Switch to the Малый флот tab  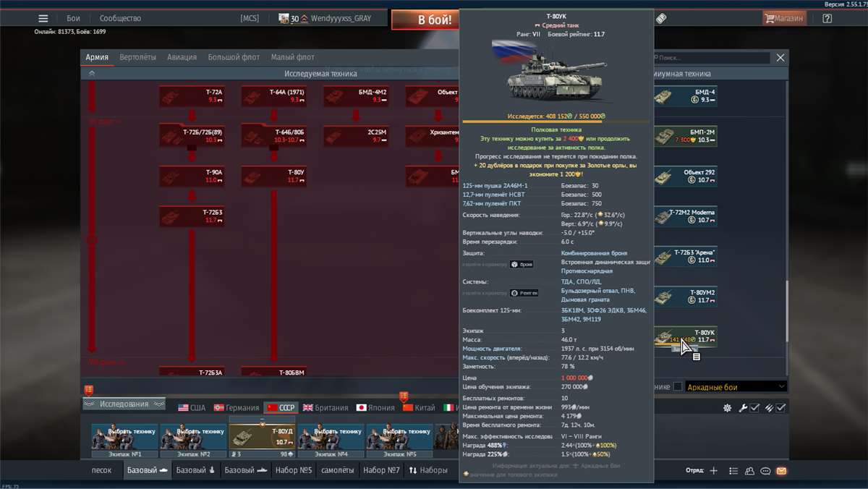292,57
